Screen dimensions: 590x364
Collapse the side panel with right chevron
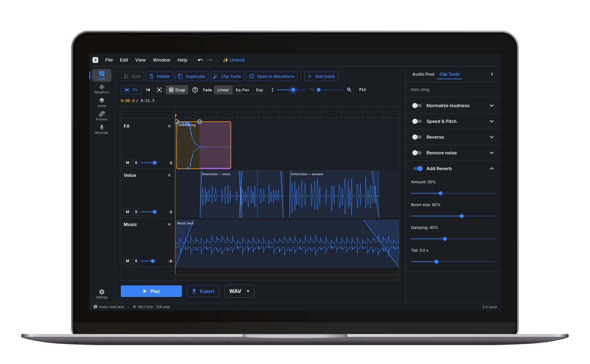coord(492,74)
